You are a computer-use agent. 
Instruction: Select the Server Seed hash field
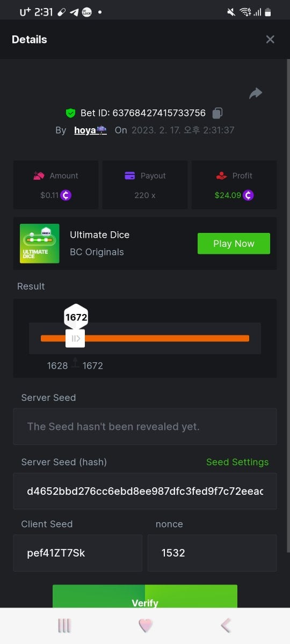tap(145, 491)
